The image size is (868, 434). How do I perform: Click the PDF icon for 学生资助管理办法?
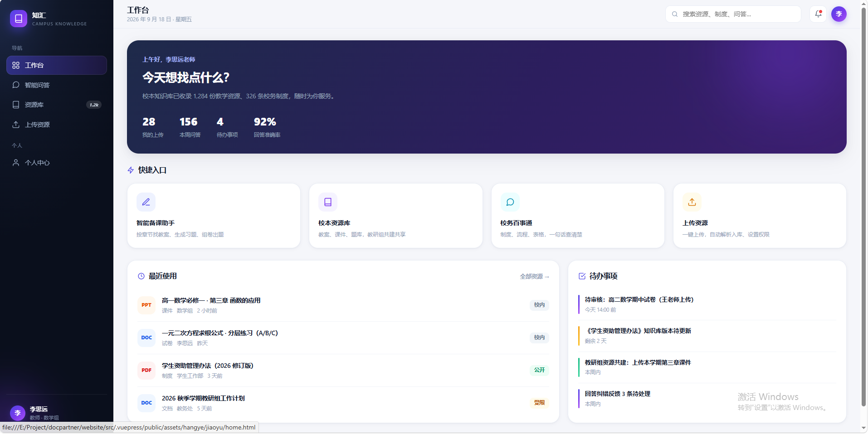[x=146, y=370]
